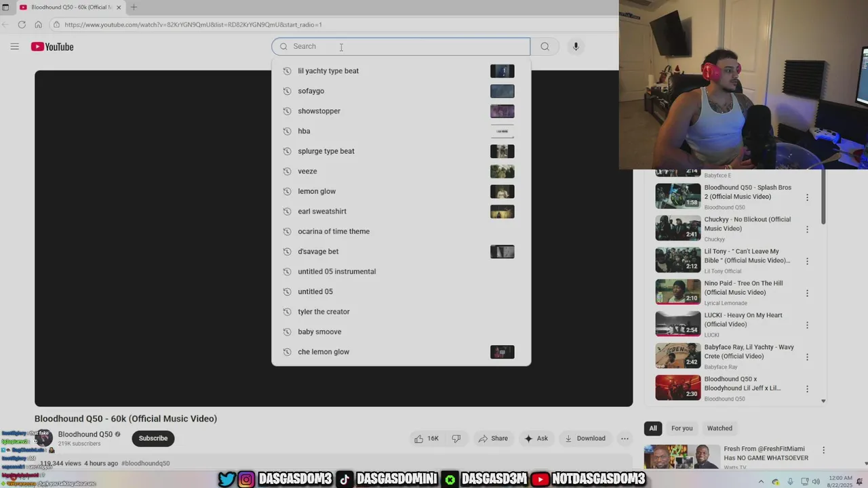
Task: Open options for 'Bloodyhound Lil Jeff' item
Action: pos(807,388)
